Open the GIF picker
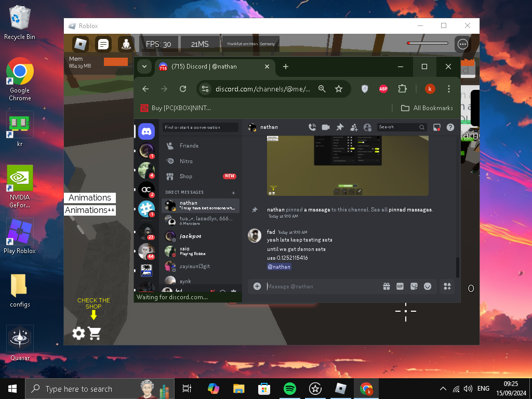Screen dimensions: 532x399 click(x=400, y=286)
